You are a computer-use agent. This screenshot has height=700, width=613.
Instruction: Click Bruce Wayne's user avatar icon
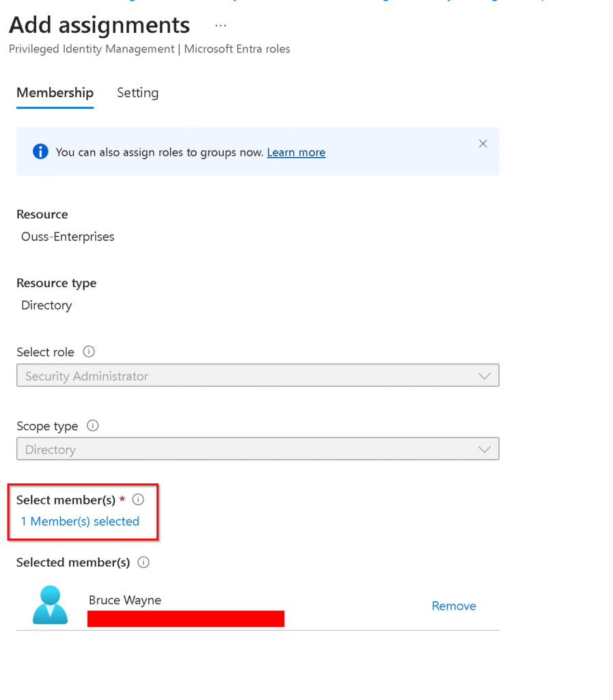tap(51, 605)
